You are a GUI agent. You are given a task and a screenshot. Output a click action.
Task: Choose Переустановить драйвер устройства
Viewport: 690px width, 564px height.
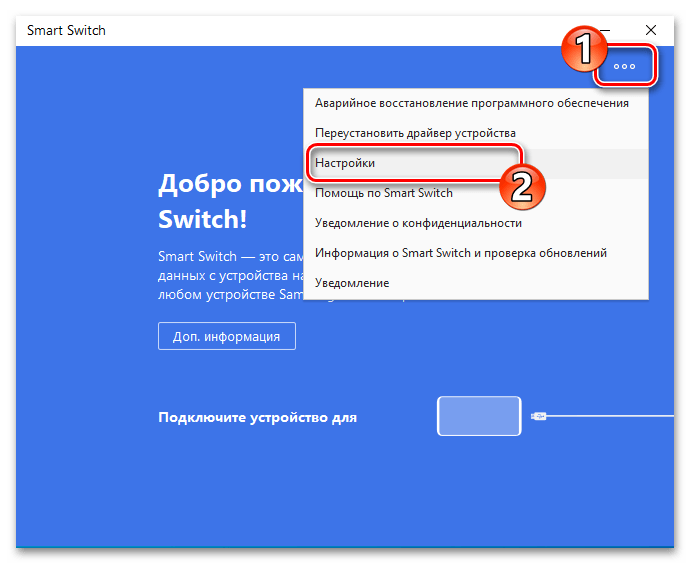click(x=476, y=133)
